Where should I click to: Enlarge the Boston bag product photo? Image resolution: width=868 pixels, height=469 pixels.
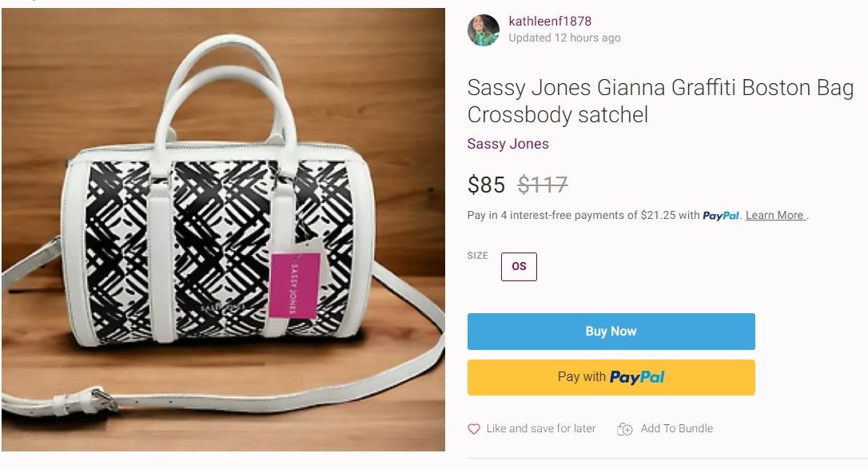(223, 230)
